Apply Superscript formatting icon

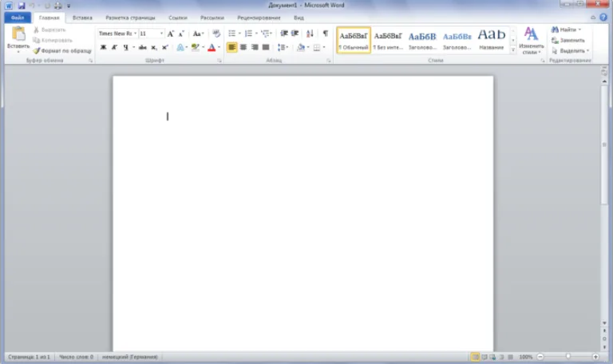click(x=165, y=47)
